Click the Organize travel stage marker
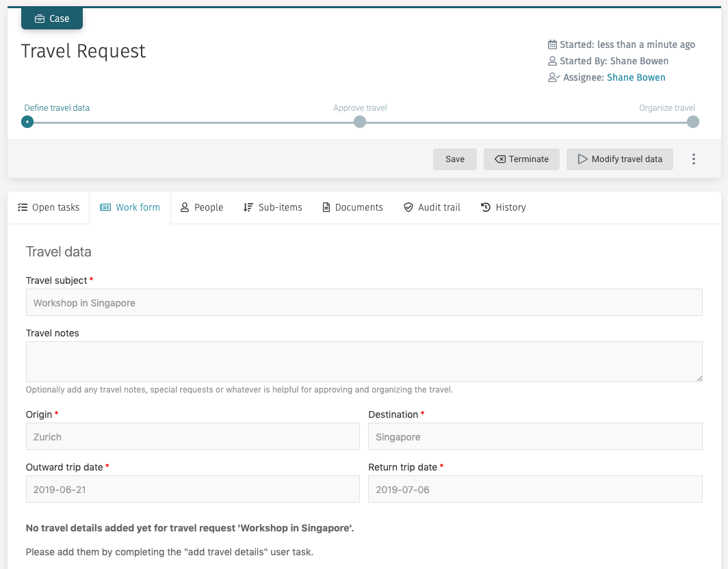The image size is (728, 569). 693,122
